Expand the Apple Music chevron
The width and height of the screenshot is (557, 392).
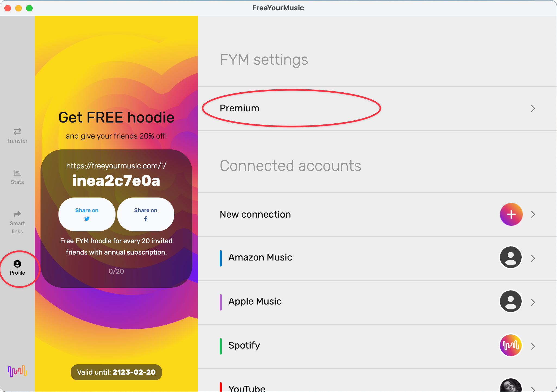pyautogui.click(x=533, y=302)
